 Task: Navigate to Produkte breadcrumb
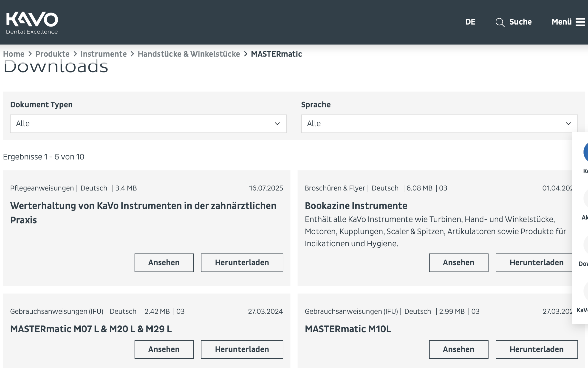coord(52,54)
